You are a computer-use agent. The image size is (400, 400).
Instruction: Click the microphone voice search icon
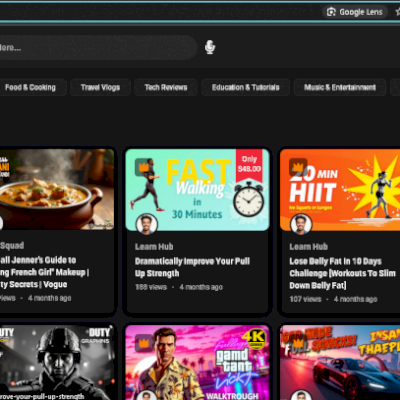tap(210, 47)
